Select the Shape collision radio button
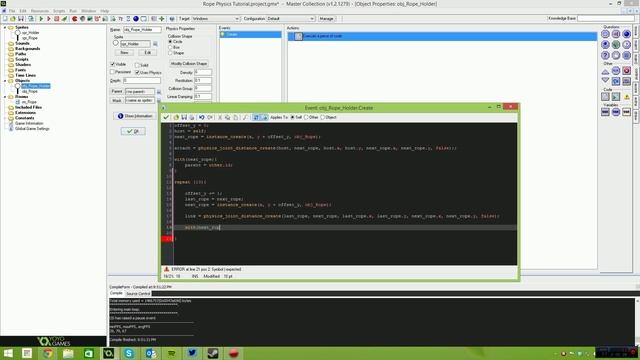The width and height of the screenshot is (640, 360). 170,53
